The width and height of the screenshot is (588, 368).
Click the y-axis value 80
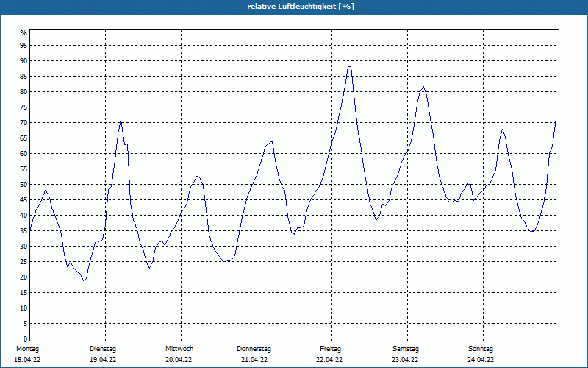click(24, 91)
